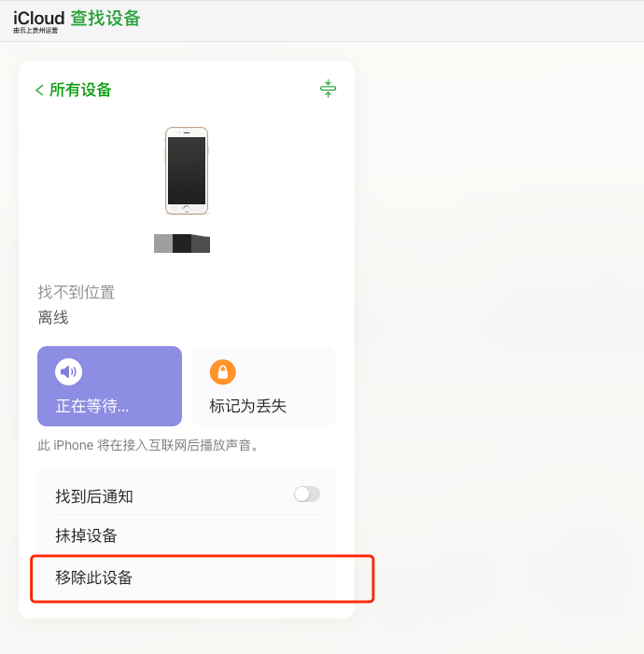Image resolution: width=644 pixels, height=654 pixels.
Task: Click the orange lock icon
Action: point(222,372)
